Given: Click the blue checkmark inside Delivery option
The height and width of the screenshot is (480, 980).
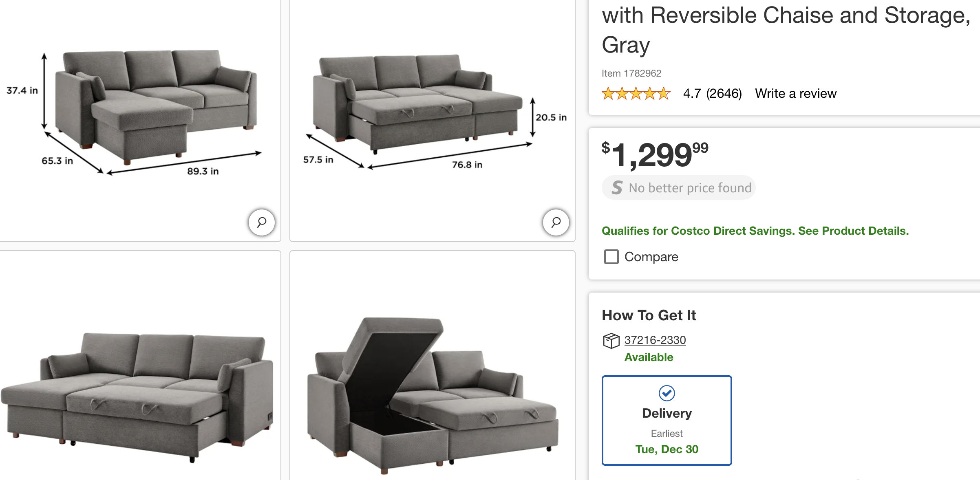Looking at the screenshot, I should click(666, 393).
